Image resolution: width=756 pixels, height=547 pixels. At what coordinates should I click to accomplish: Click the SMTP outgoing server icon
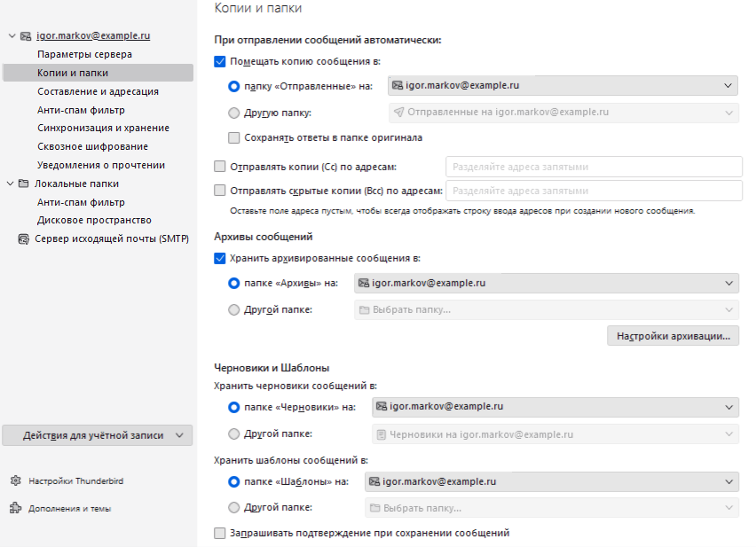23,238
